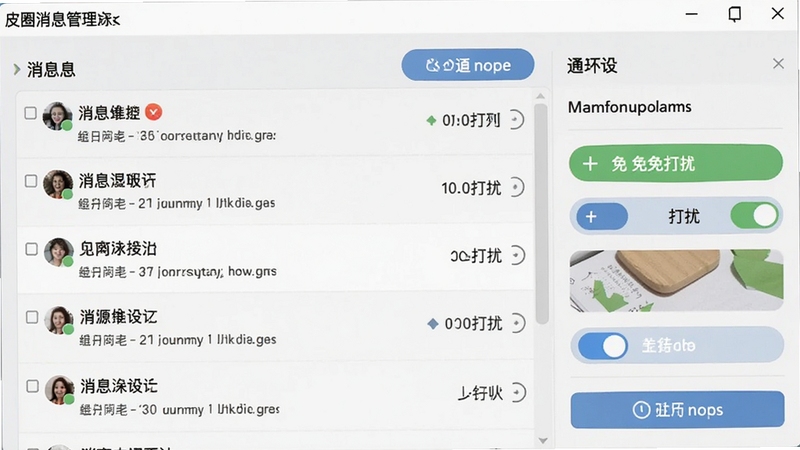
Task: Check the checkbox for 消息涂设记 row
Action: (x=33, y=386)
